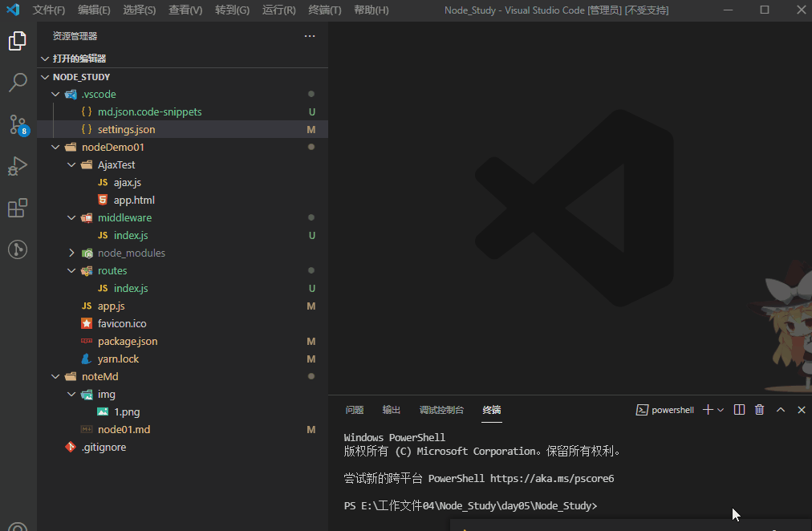Open Explorer more actions ellipsis
Image resolution: width=812 pixels, height=531 pixels.
[x=310, y=36]
